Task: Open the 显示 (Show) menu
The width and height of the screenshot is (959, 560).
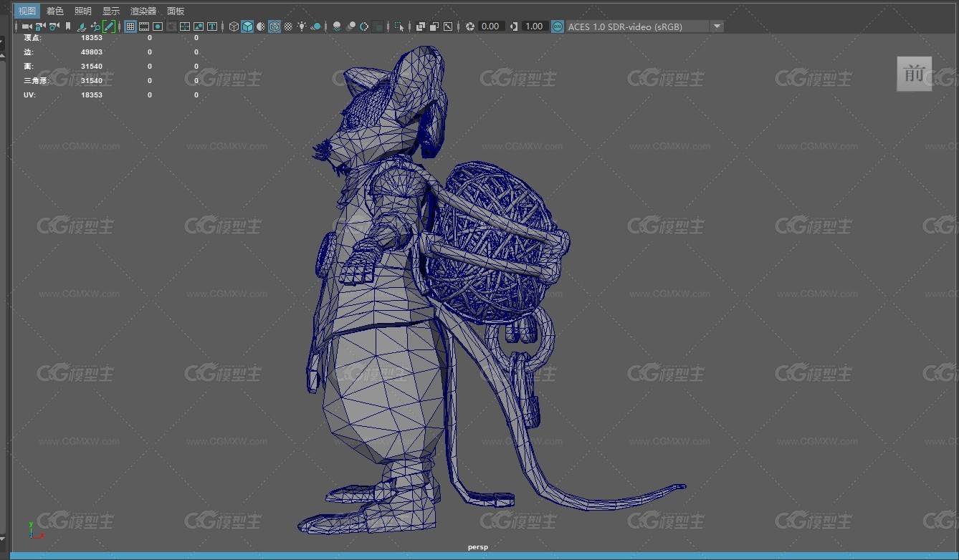Action: click(111, 11)
